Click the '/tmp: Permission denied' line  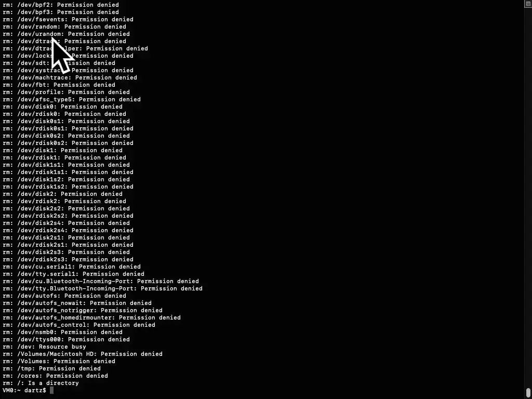[51, 368]
